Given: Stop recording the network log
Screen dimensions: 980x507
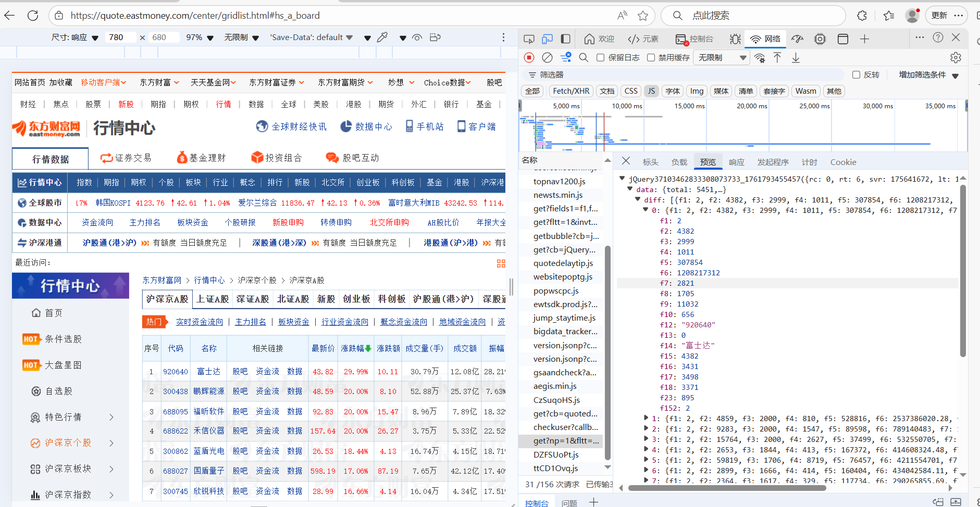Looking at the screenshot, I should tap(529, 57).
